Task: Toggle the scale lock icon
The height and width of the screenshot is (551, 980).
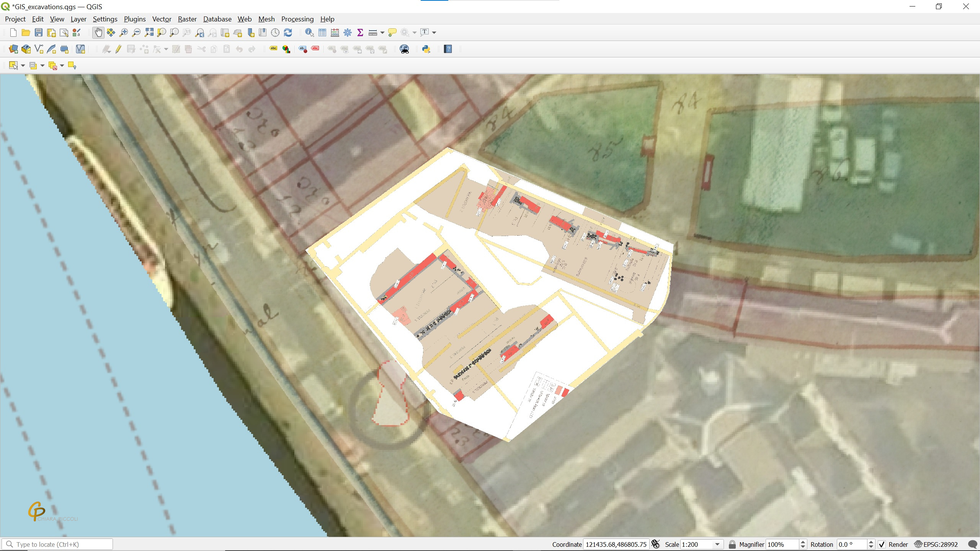Action: 732,544
